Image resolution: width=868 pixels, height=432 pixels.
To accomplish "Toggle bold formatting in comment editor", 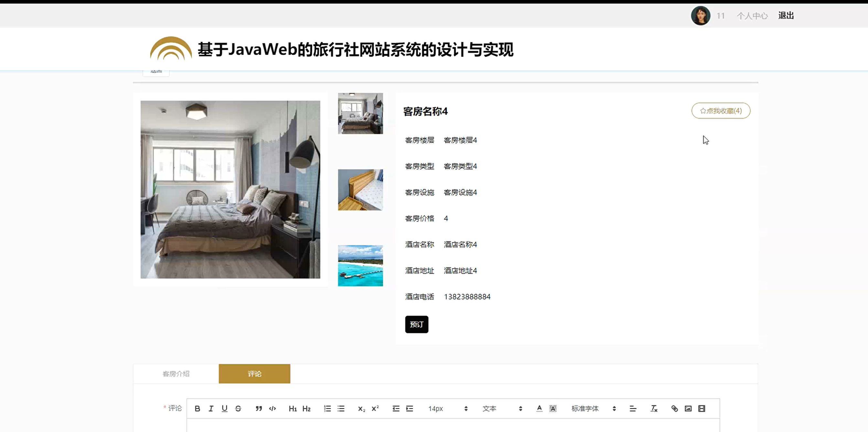I will (198, 408).
